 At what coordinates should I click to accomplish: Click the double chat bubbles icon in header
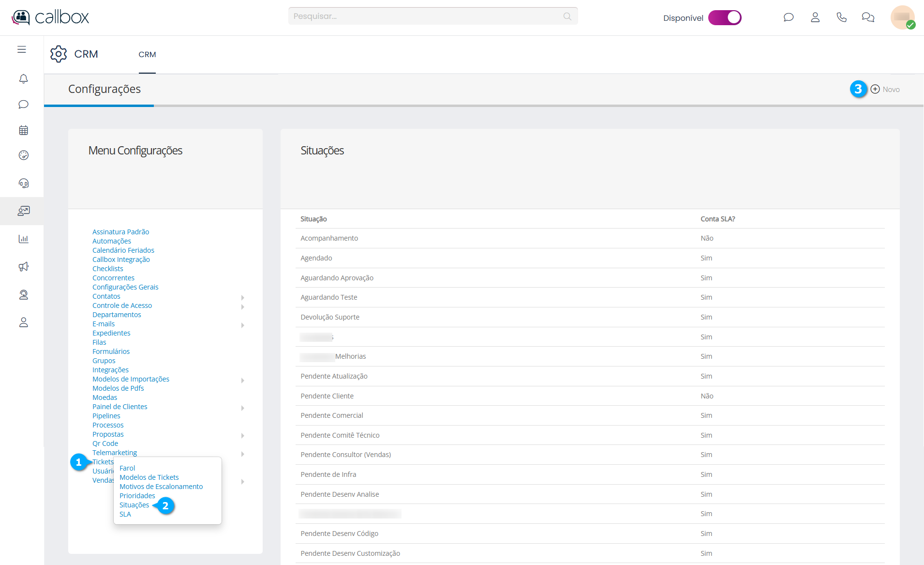[x=868, y=17]
